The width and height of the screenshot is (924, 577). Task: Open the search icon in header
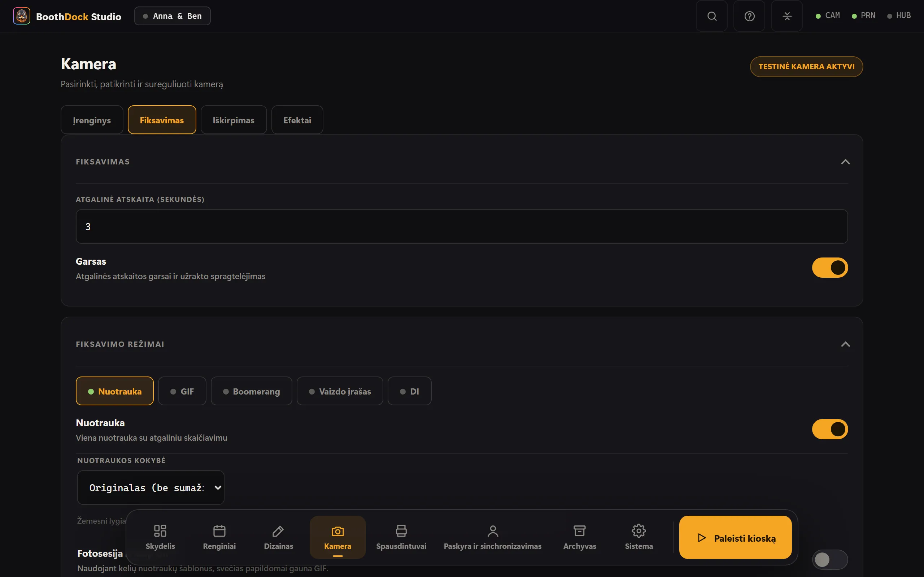pos(712,16)
